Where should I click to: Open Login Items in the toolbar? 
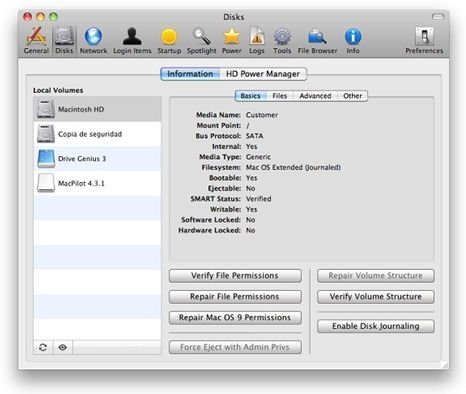[x=132, y=41]
